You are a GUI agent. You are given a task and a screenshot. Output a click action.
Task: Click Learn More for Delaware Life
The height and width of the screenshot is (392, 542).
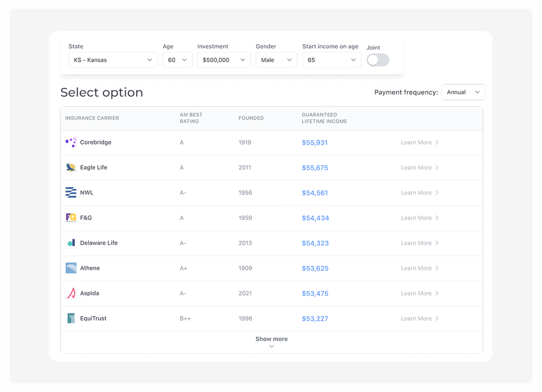tap(420, 243)
